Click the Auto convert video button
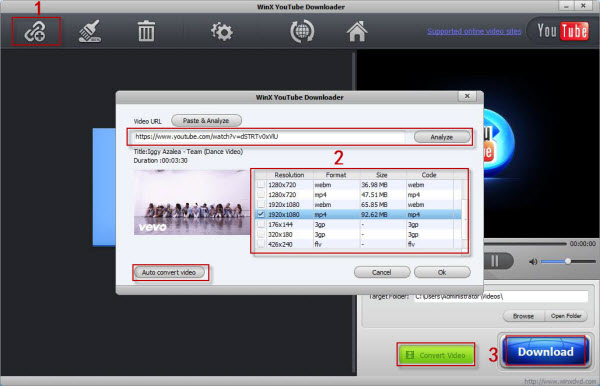600x386 pixels. coord(169,272)
